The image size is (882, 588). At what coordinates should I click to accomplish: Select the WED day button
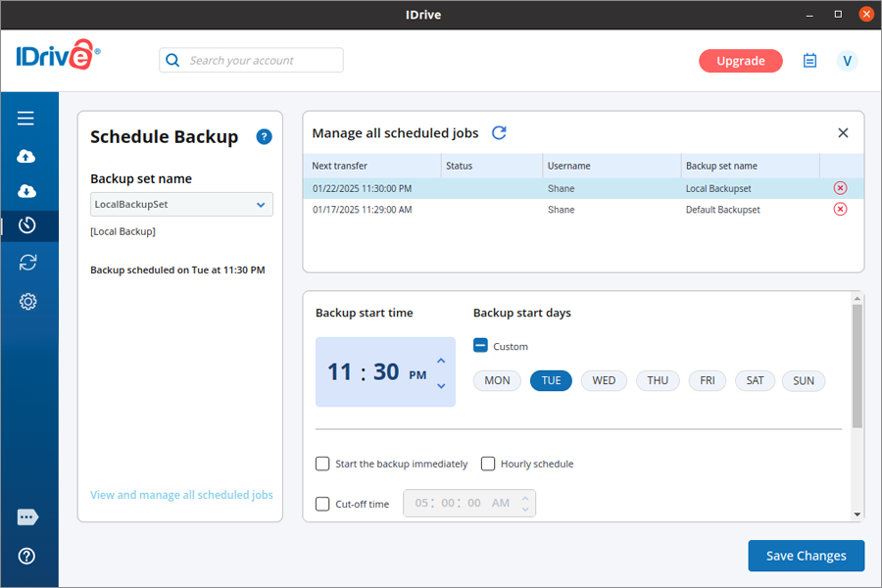click(x=604, y=380)
